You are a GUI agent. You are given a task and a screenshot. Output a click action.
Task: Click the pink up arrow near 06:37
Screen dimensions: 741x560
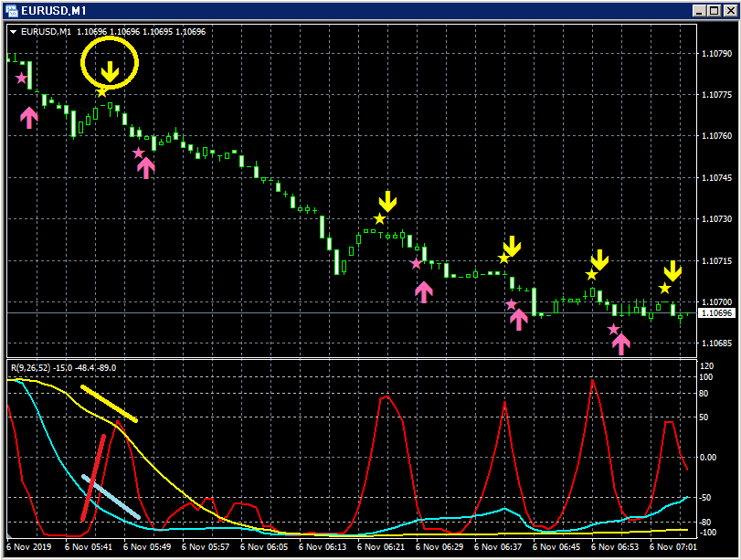pos(519,319)
